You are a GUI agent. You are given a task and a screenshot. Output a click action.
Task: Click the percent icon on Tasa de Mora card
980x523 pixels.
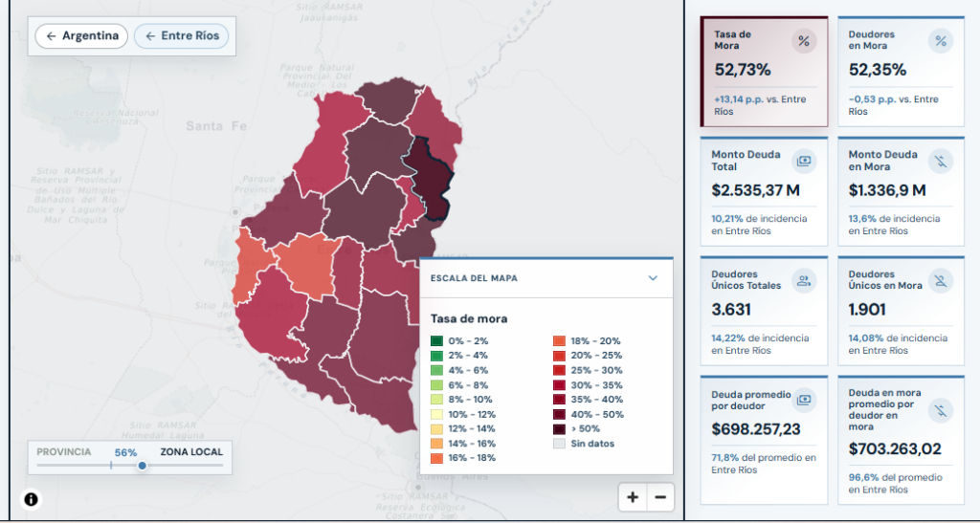pyautogui.click(x=804, y=41)
